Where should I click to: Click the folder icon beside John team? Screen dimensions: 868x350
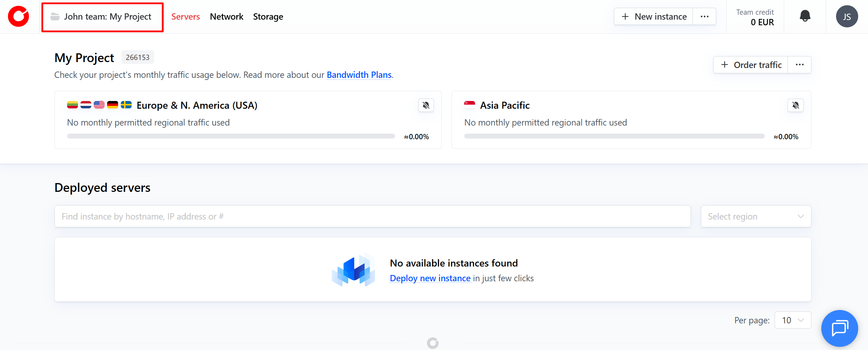pyautogui.click(x=55, y=16)
